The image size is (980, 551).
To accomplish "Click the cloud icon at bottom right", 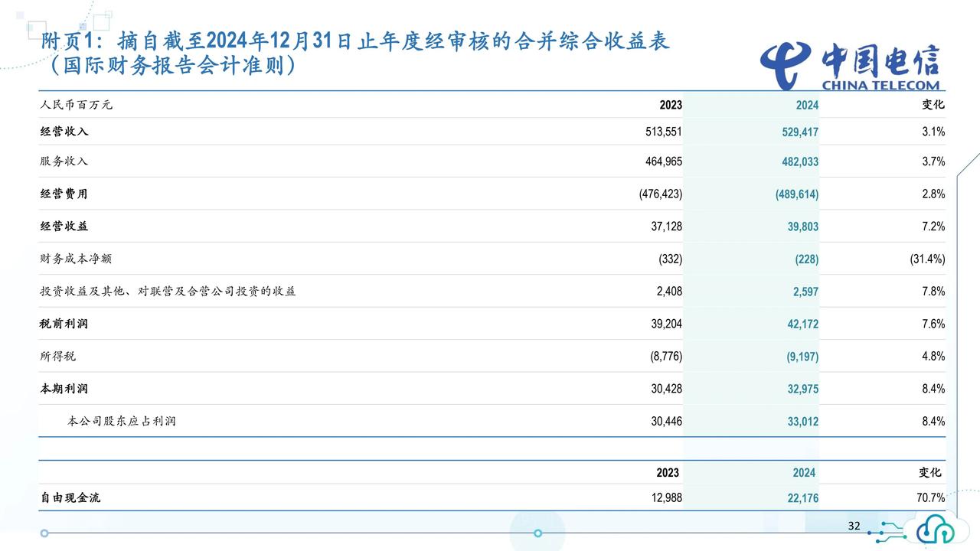I will [x=936, y=527].
